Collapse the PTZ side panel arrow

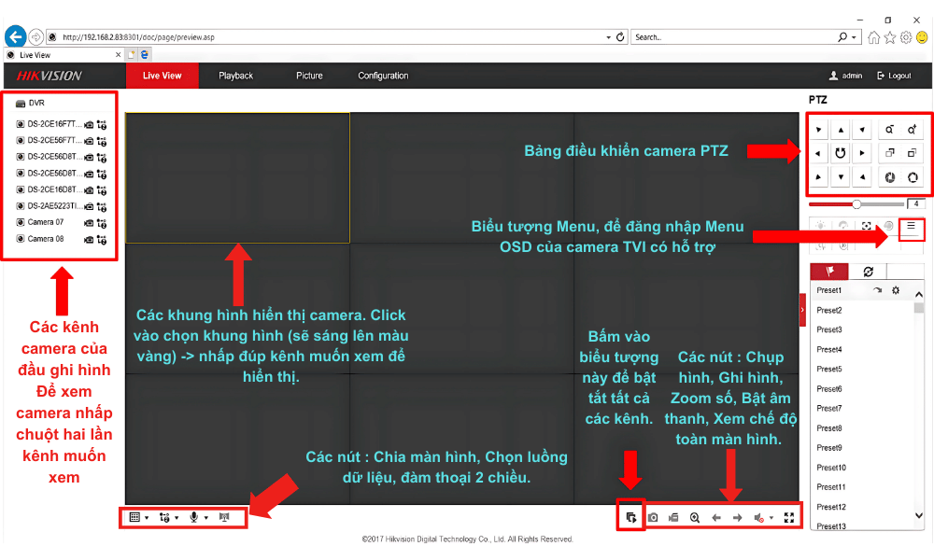(802, 310)
